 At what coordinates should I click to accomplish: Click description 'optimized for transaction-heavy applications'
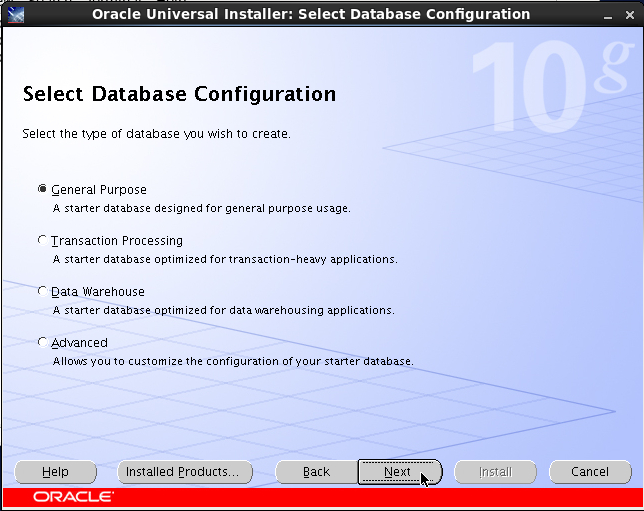tap(276, 259)
